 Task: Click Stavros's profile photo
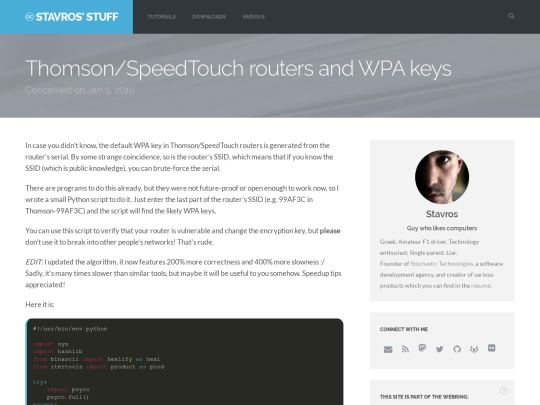coord(442,177)
